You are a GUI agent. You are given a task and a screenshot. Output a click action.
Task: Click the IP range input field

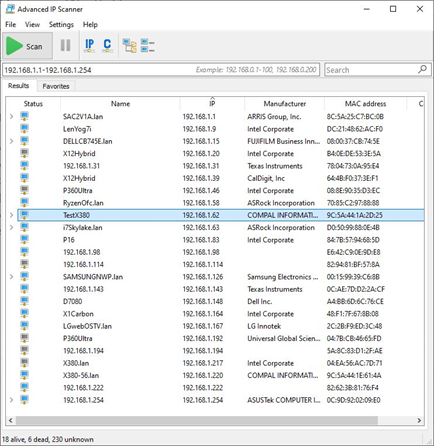tap(161, 70)
